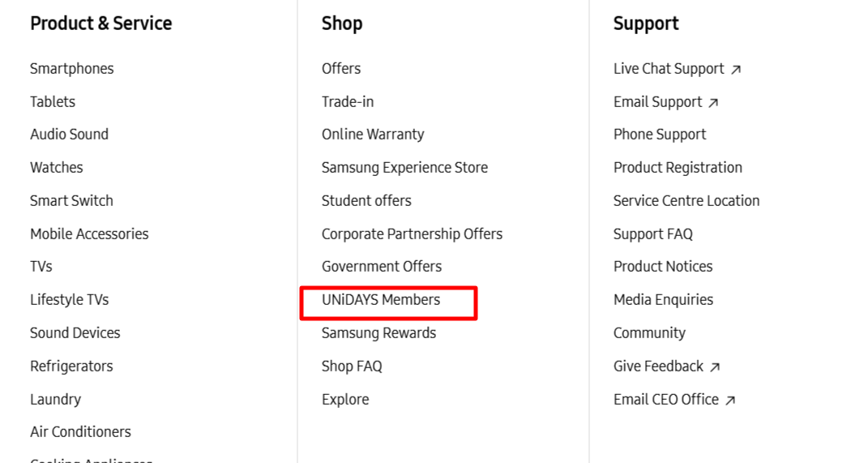Click the Email Support external arrow icon

coord(713,103)
